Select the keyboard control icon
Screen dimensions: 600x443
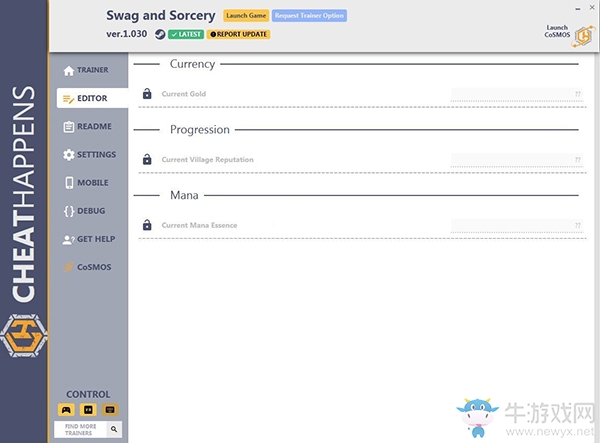110,410
